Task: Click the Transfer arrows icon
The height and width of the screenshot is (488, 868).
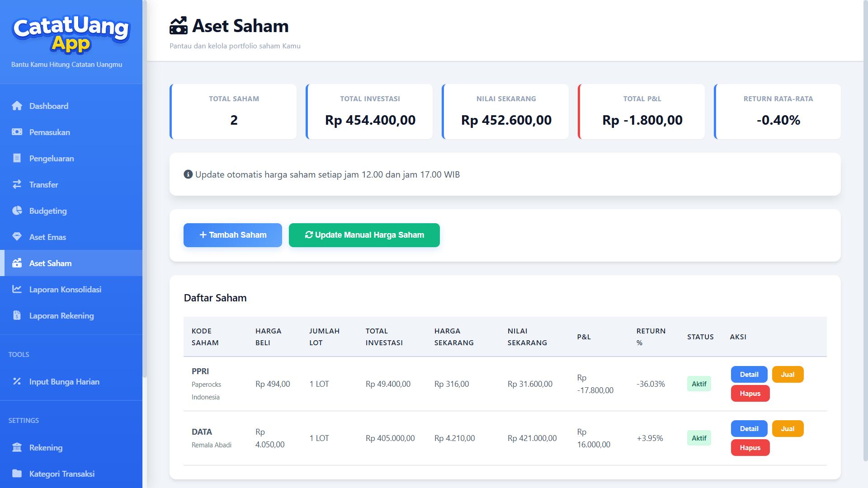Action: coord(17,184)
